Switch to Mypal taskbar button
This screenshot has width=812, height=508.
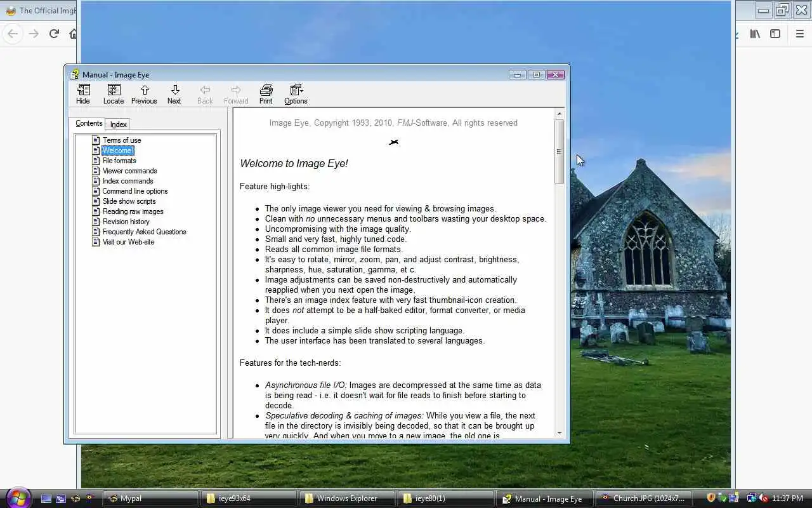coord(151,498)
